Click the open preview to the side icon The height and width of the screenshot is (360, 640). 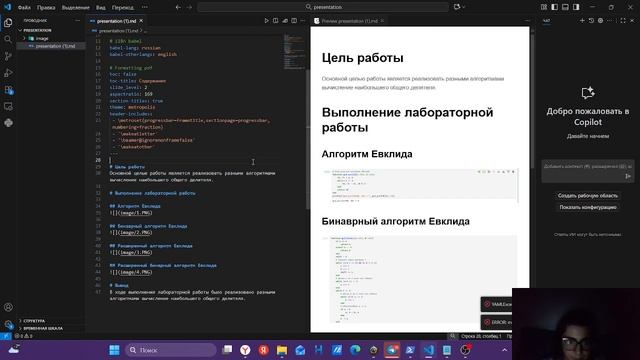coord(276,20)
